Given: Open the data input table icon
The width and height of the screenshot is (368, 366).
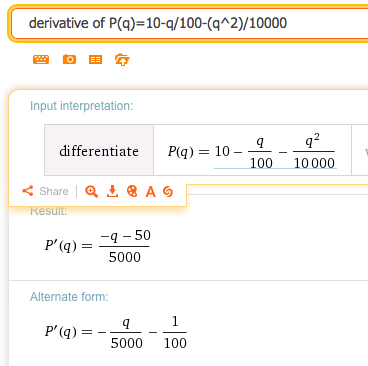Looking at the screenshot, I should (x=95, y=60).
